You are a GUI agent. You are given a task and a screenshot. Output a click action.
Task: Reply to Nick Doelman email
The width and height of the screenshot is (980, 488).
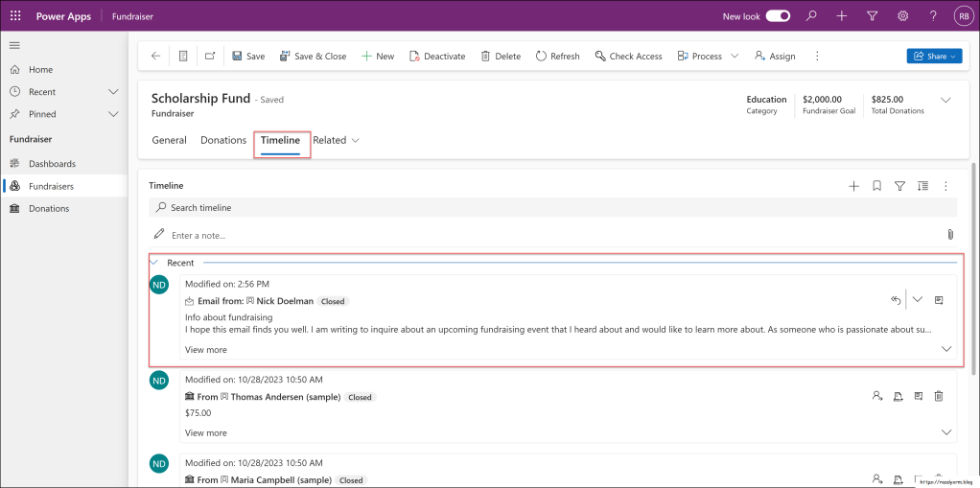[x=896, y=300]
